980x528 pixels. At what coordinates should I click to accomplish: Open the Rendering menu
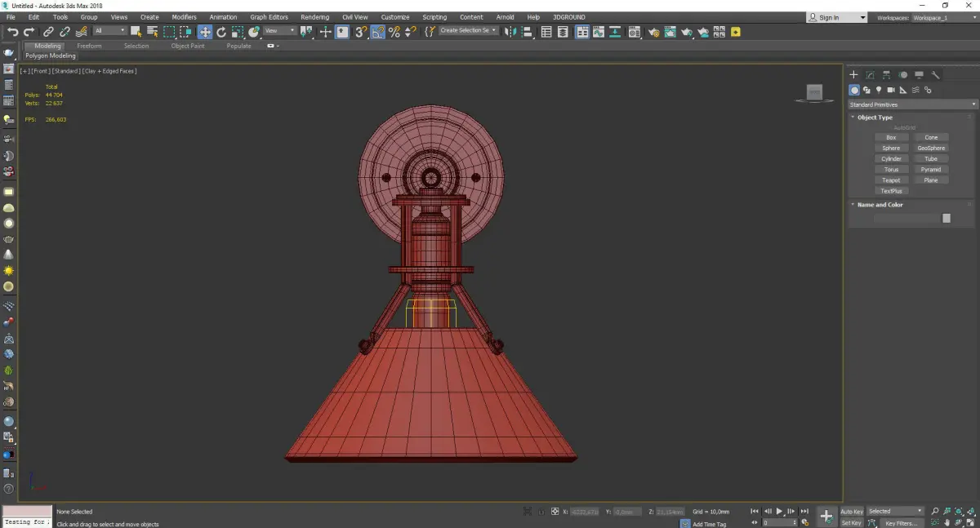point(314,17)
